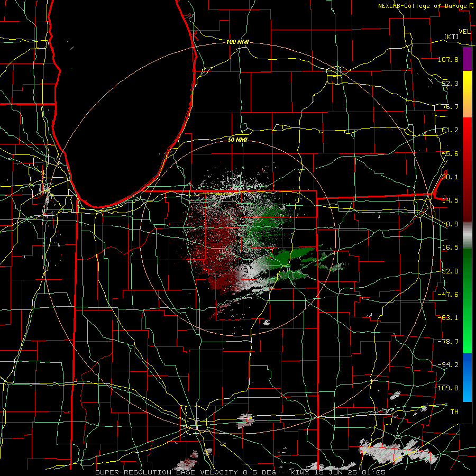The height and width of the screenshot is (476, 476).
Task: Pick the yellow-orange segment of the color bar
Action: 467,94
